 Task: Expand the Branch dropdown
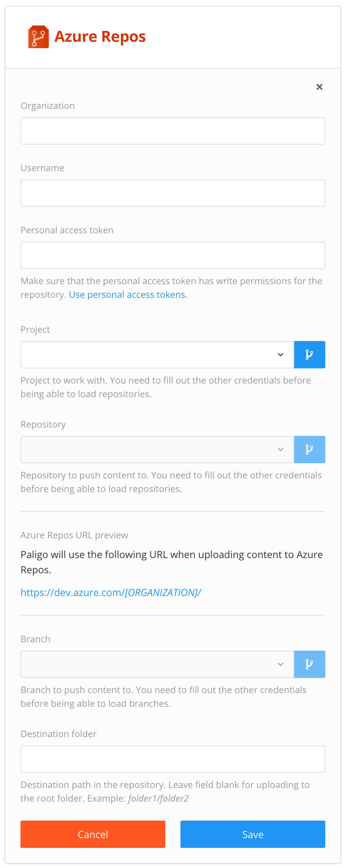[x=281, y=664]
